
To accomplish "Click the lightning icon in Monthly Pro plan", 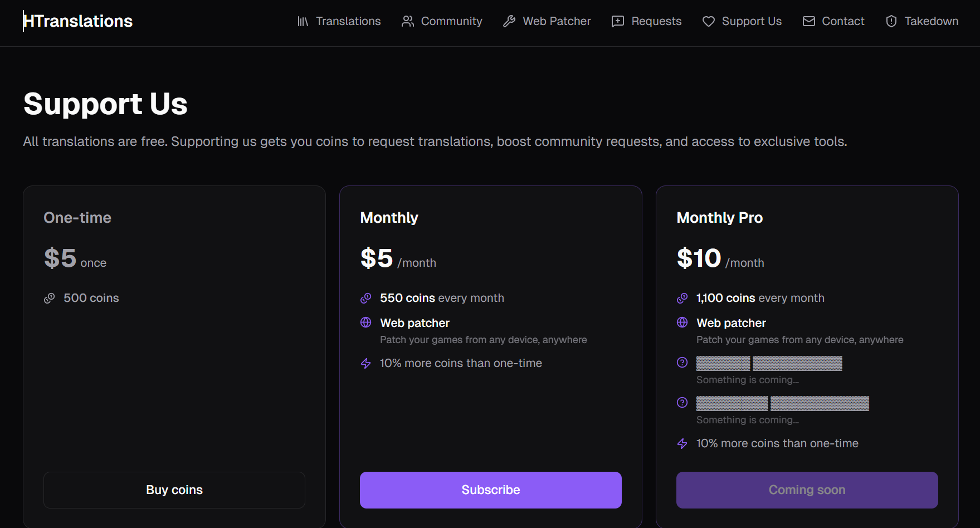I will (682, 444).
